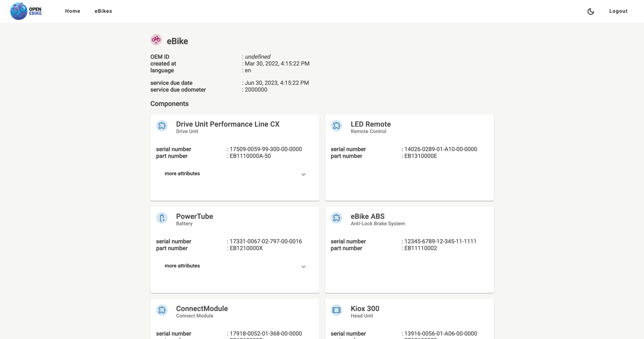Select the Drive Unit serial number text
Viewport: 644px width, 339px height.
pyautogui.click(x=266, y=149)
